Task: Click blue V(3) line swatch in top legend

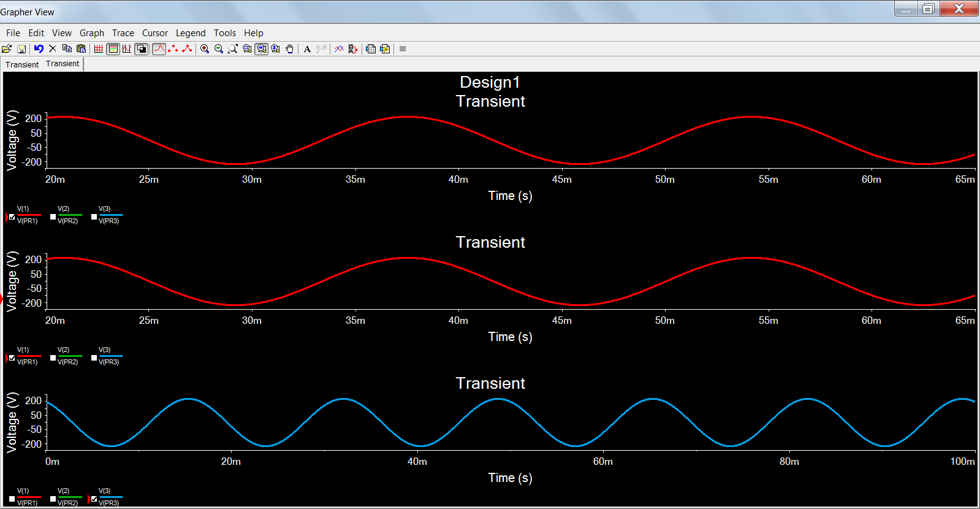Action: click(111, 215)
